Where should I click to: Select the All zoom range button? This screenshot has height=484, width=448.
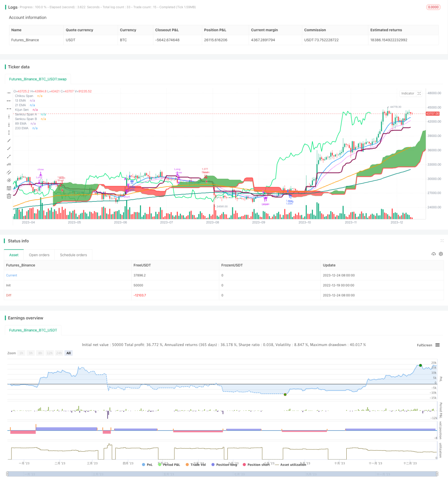(69, 353)
